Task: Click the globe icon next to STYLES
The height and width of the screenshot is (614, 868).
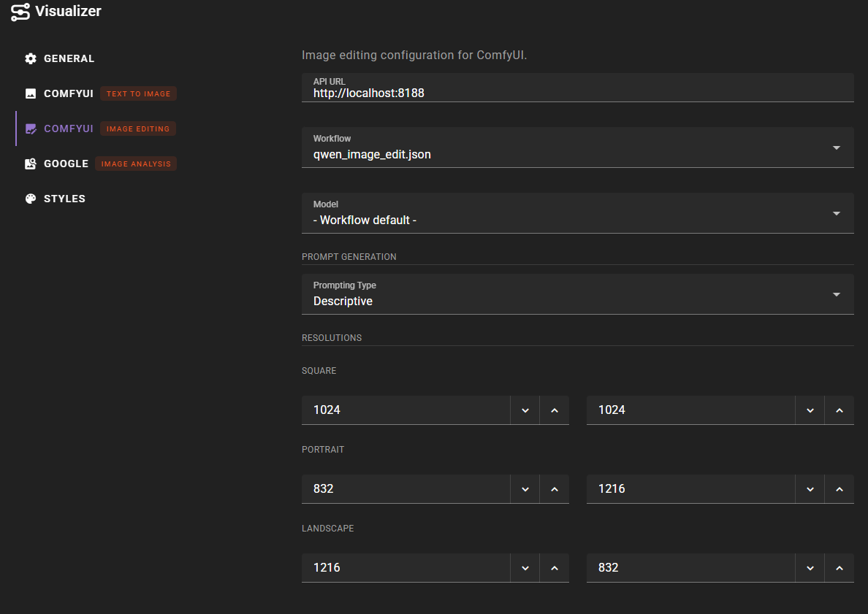Action: 30,199
